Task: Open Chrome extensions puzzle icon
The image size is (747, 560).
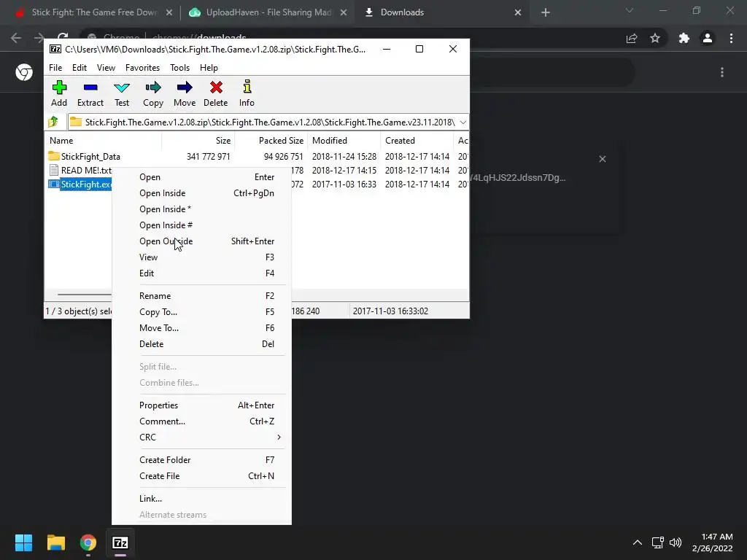Action: click(x=684, y=38)
